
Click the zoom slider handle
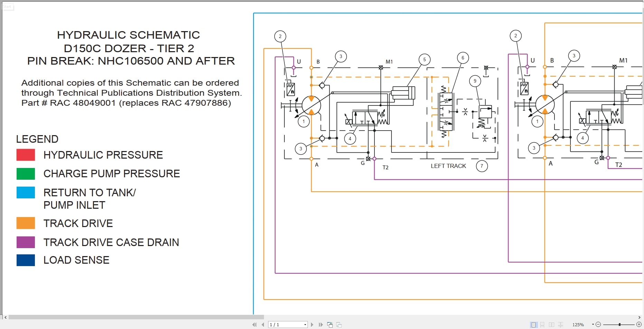(619, 324)
